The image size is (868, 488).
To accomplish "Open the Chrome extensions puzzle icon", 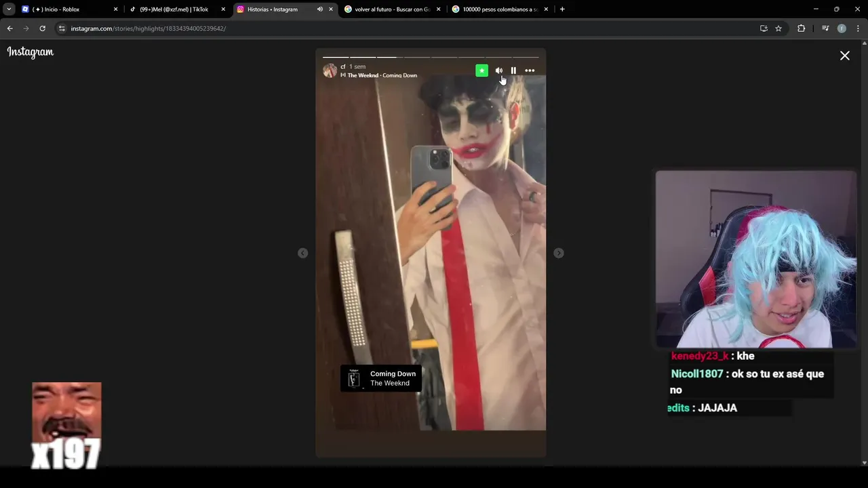I will (x=801, y=28).
